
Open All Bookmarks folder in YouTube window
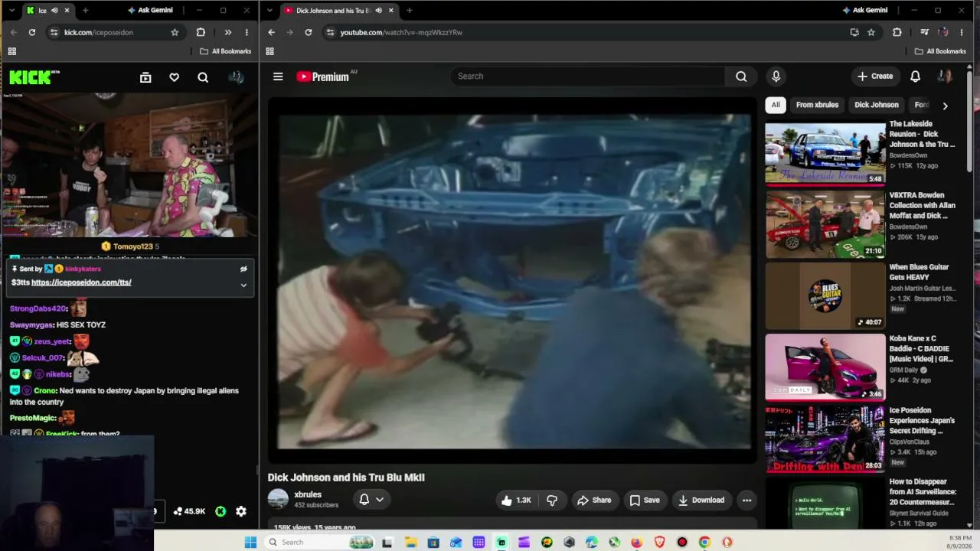(x=941, y=51)
